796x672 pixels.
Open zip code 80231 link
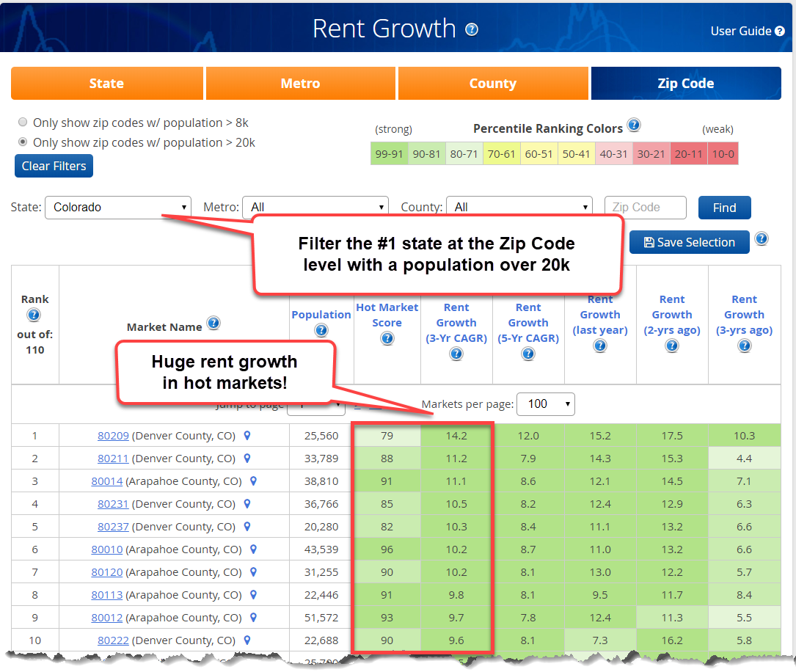[x=113, y=504]
